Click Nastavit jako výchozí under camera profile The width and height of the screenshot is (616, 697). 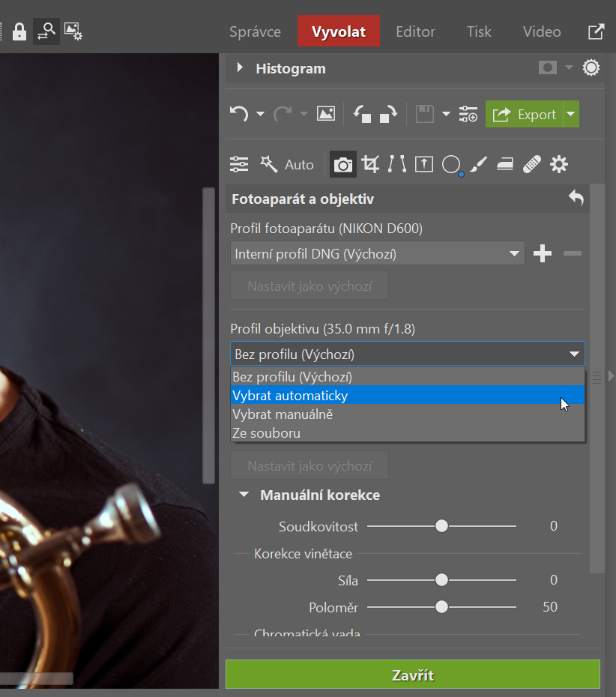(x=309, y=286)
